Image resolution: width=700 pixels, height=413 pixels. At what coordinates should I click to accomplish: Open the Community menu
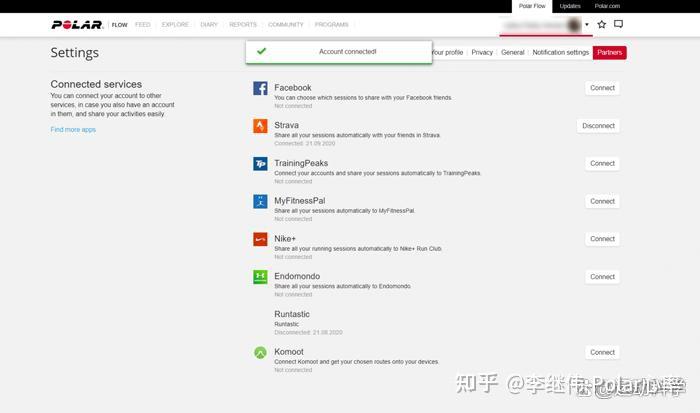(286, 25)
